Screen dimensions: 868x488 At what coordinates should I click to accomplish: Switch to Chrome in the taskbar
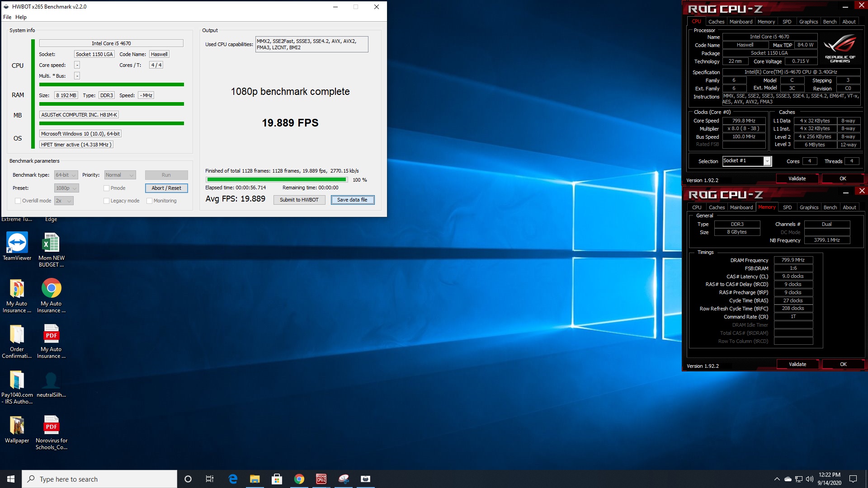[x=299, y=479]
